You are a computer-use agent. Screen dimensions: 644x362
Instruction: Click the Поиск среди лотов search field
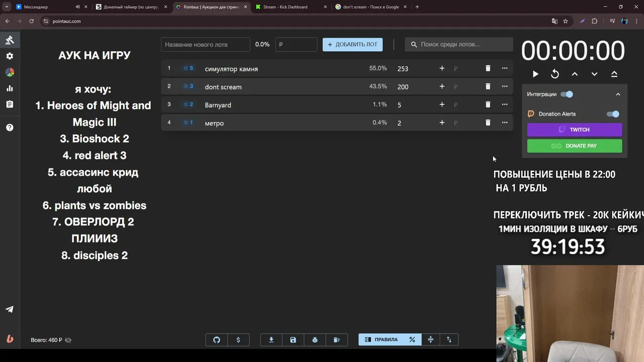pos(459,44)
